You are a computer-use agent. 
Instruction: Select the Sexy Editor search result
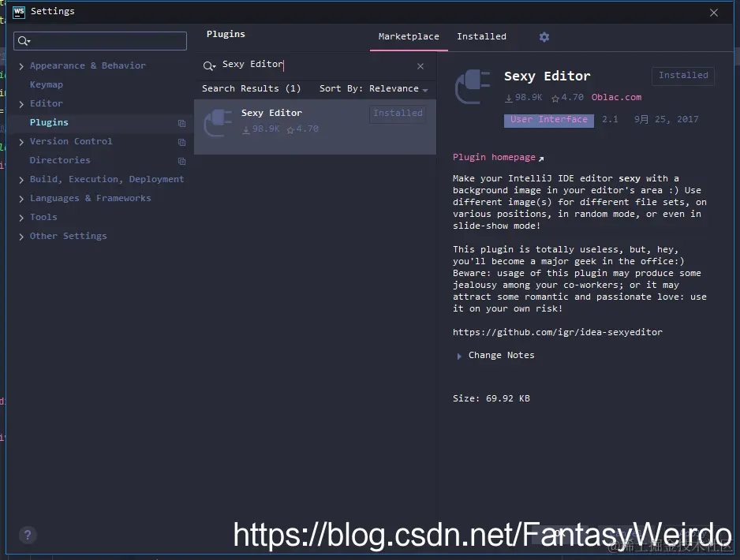[x=315, y=126]
